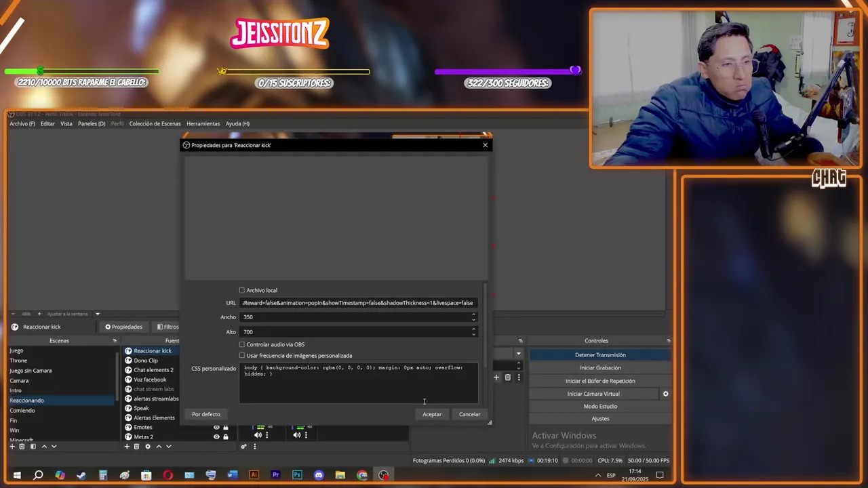
Task: Open the Paneles menu
Action: click(x=92, y=123)
